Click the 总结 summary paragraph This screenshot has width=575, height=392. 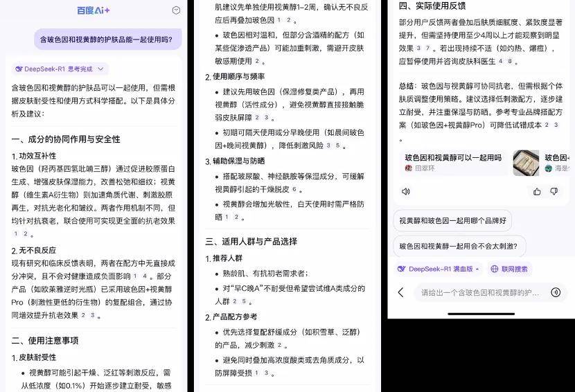[x=481, y=112]
